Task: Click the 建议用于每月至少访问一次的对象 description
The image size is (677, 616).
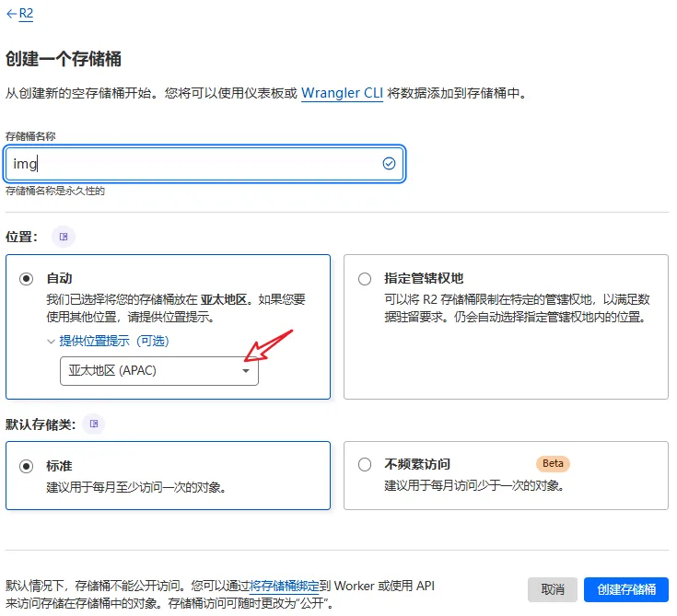Action: [136, 487]
